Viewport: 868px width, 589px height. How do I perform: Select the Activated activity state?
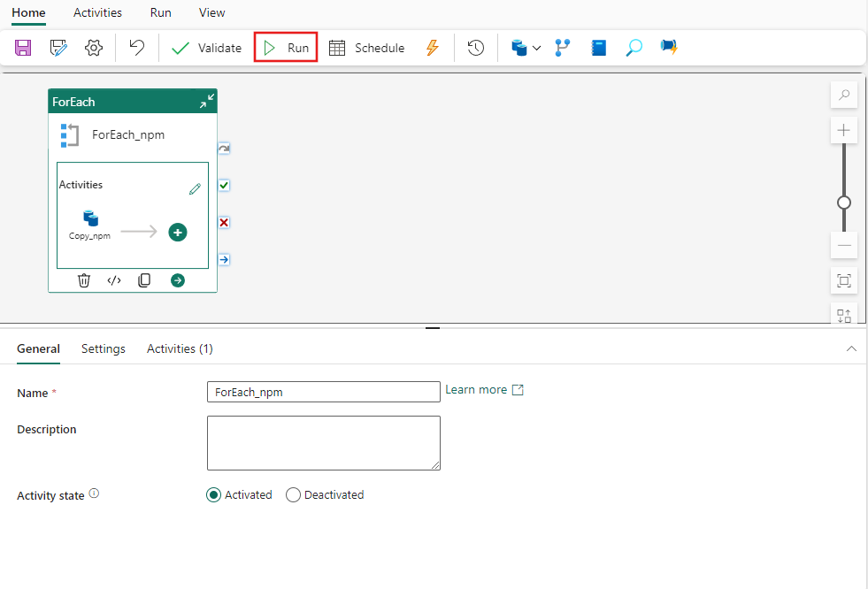click(x=212, y=494)
